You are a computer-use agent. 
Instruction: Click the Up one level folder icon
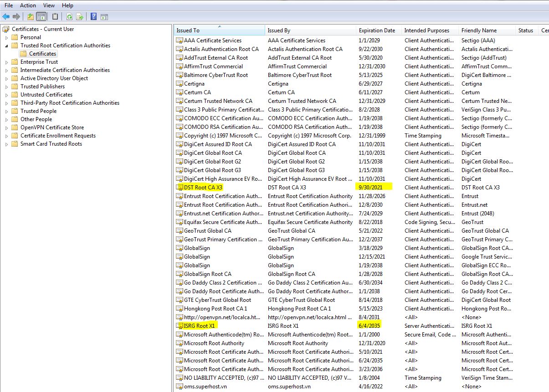[x=30, y=17]
